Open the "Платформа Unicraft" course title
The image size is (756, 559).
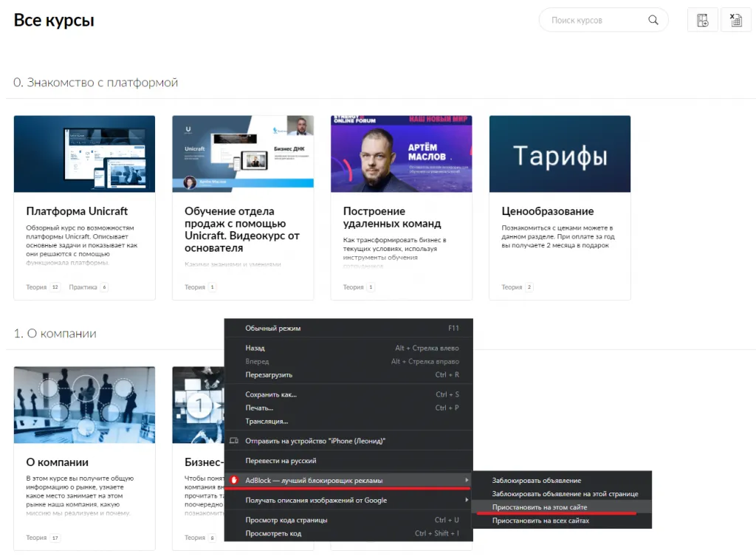pos(77,210)
